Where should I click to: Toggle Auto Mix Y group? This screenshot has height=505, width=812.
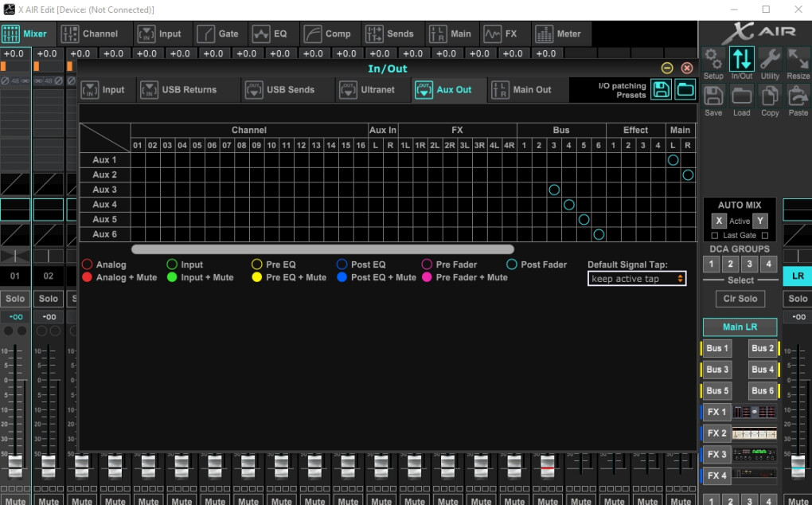759,221
